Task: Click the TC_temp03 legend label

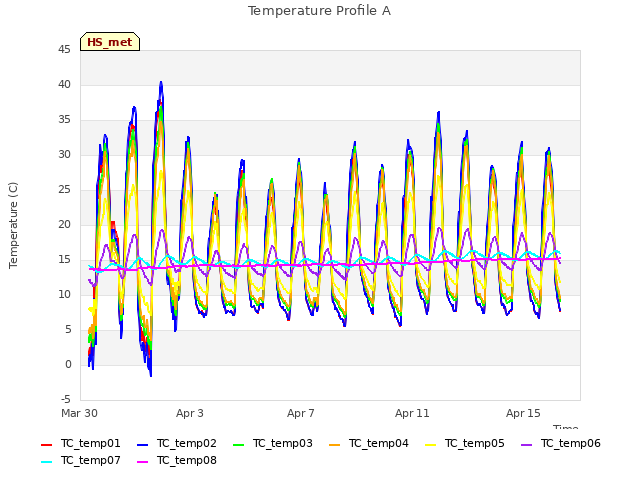Action: coord(282,443)
